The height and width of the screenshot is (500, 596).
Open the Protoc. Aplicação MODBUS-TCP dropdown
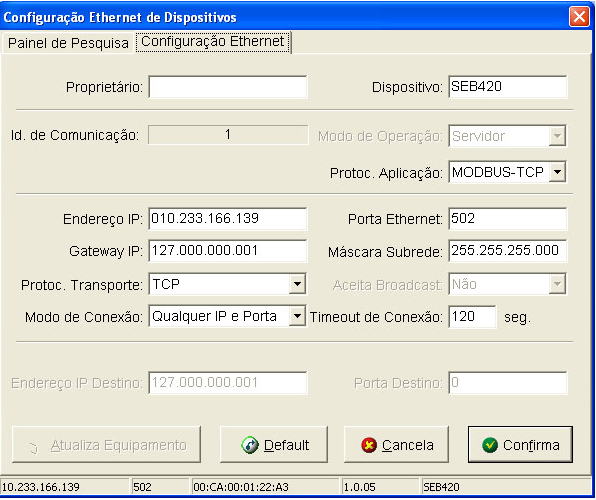(x=557, y=172)
